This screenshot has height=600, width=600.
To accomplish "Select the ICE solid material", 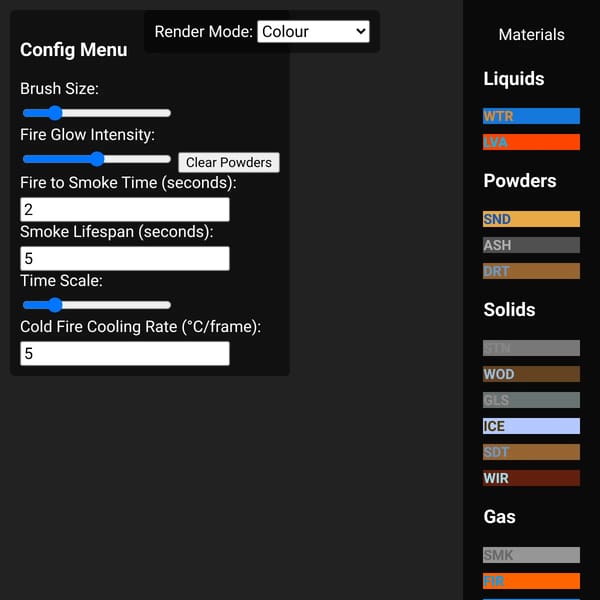I will point(531,426).
